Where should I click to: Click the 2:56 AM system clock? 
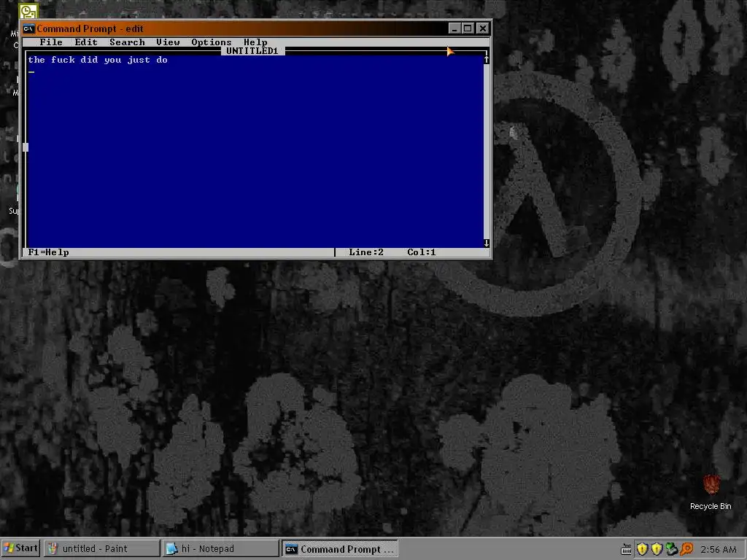pyautogui.click(x=719, y=550)
